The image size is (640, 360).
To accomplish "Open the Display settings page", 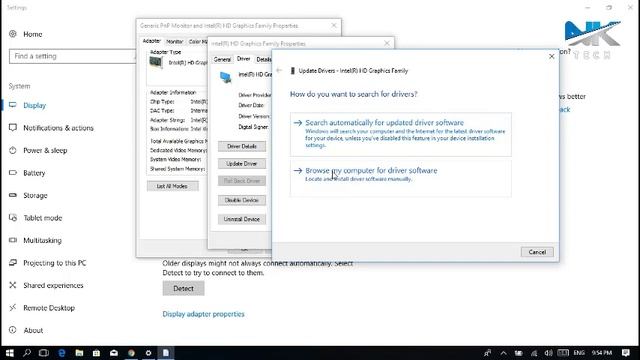I will coord(27,105).
